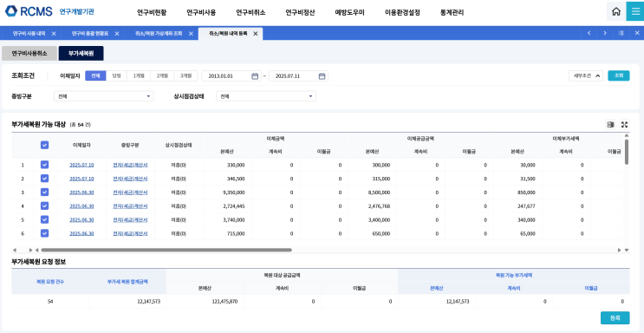This screenshot has height=333, width=644.
Task: Click the column settings icon above table
Action: [611, 125]
